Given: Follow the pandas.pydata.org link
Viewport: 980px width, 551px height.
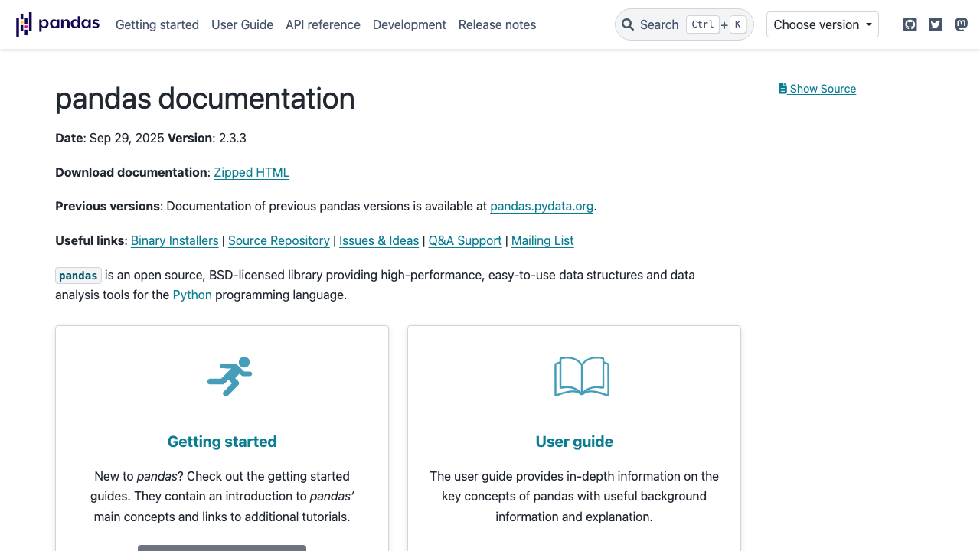Looking at the screenshot, I should click(x=541, y=206).
